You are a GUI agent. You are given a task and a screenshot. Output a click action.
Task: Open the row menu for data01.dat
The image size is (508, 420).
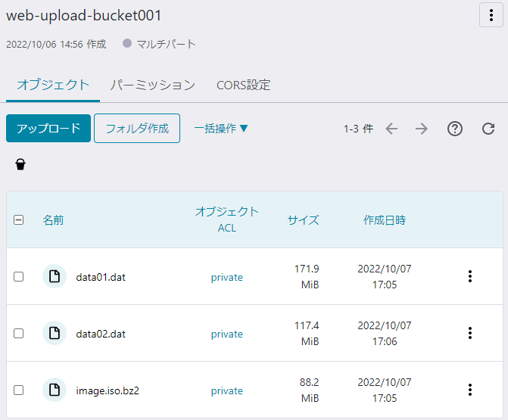470,277
